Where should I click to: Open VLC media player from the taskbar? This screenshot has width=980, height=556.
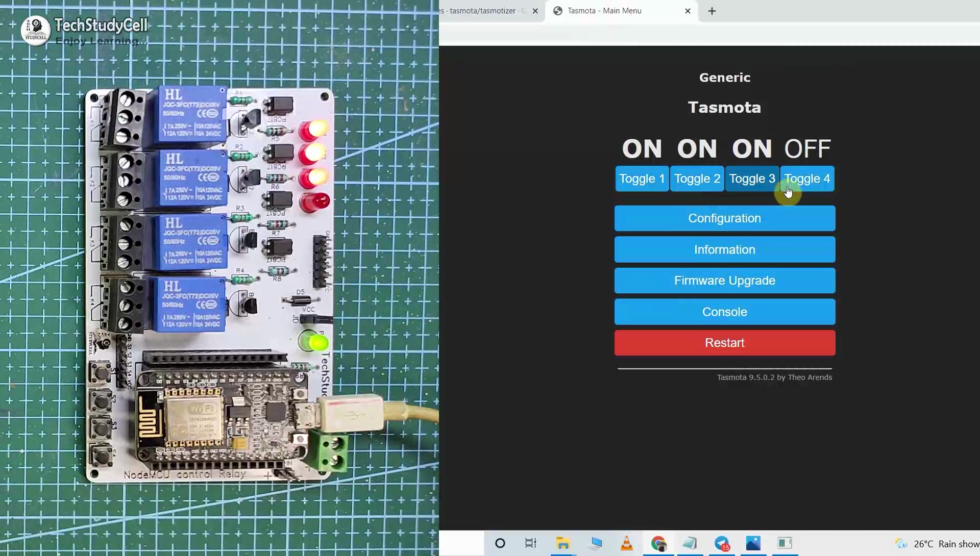626,543
